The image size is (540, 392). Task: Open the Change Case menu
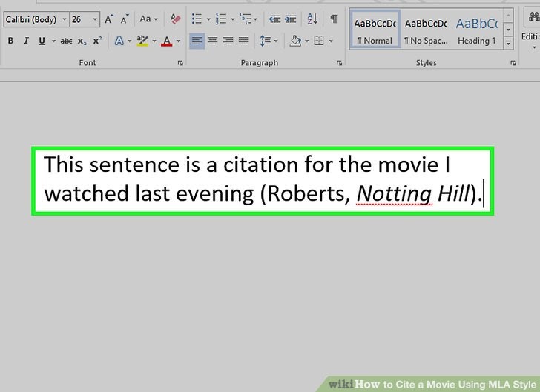[148, 19]
